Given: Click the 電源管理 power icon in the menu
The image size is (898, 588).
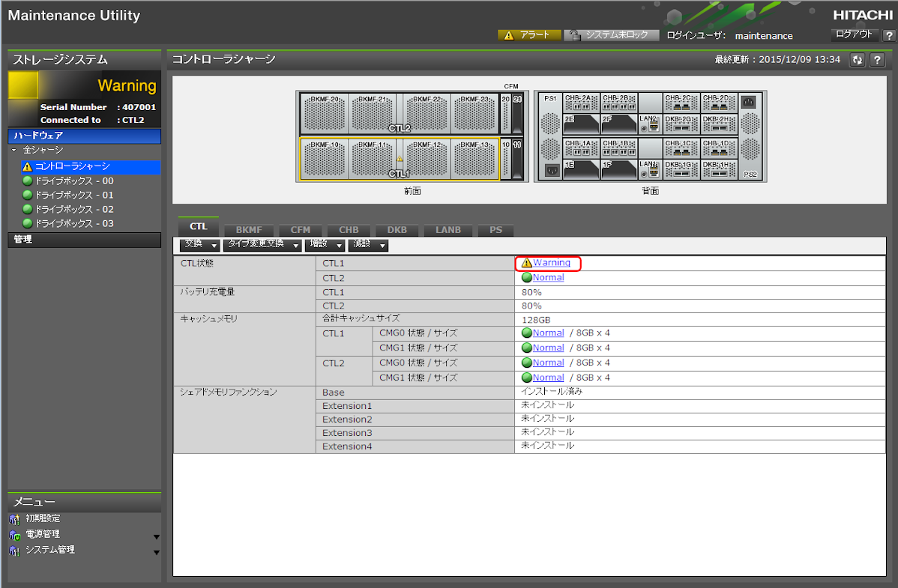Looking at the screenshot, I should (14, 535).
